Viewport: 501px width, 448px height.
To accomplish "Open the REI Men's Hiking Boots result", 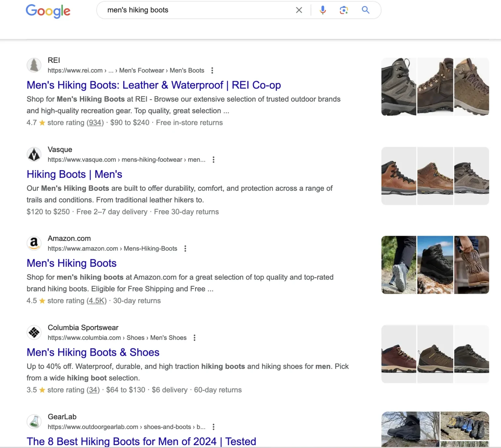I will 154,85.
